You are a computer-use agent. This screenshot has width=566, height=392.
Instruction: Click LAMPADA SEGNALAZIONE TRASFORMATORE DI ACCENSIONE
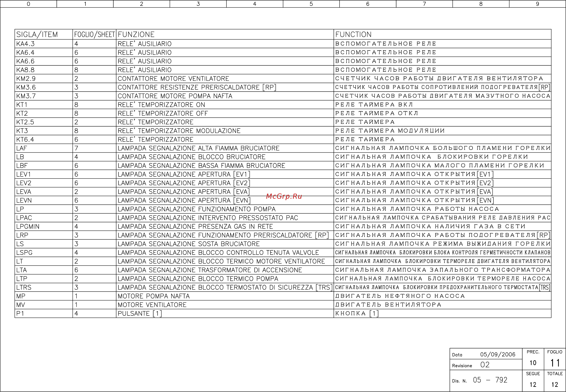tap(210, 270)
